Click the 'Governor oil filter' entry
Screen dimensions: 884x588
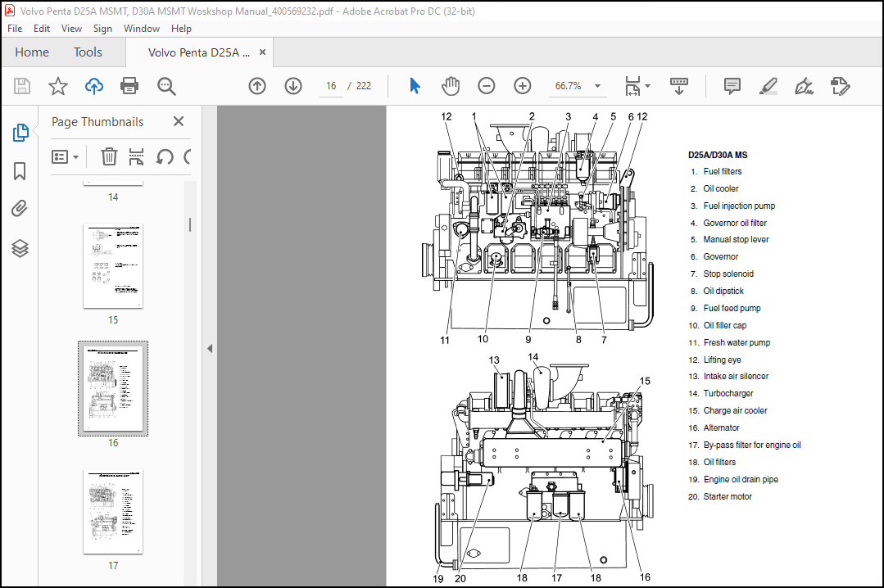tap(735, 223)
